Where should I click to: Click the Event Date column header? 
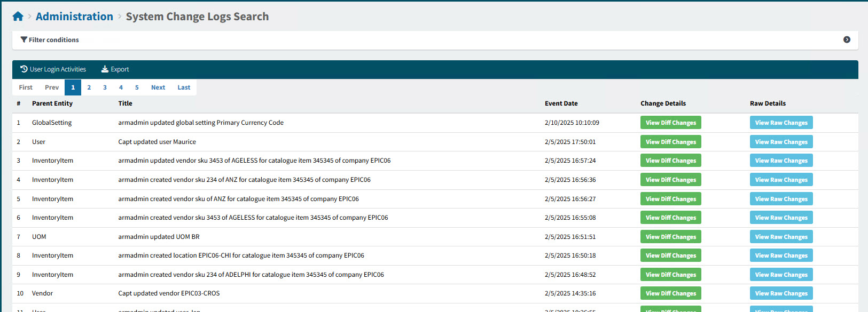click(561, 103)
